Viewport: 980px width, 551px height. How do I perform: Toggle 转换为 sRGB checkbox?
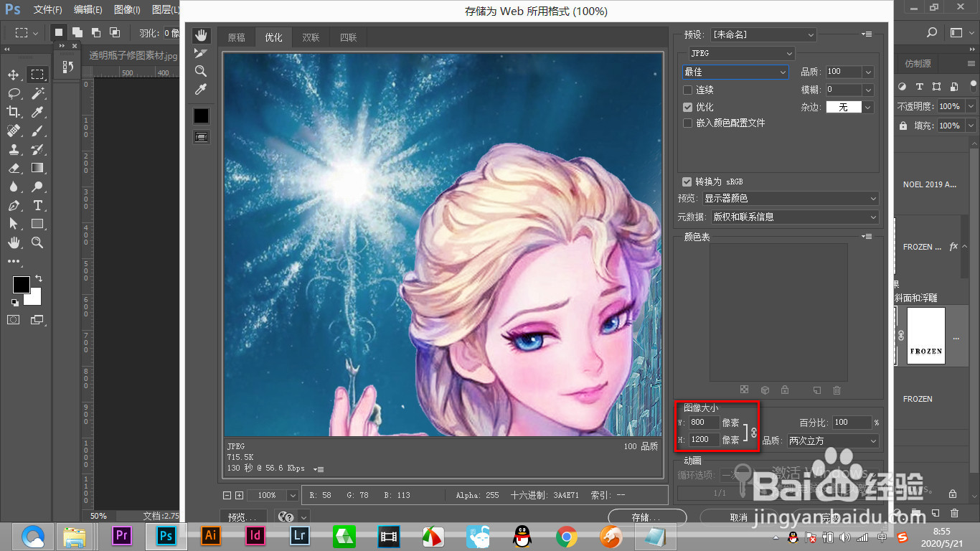687,182
